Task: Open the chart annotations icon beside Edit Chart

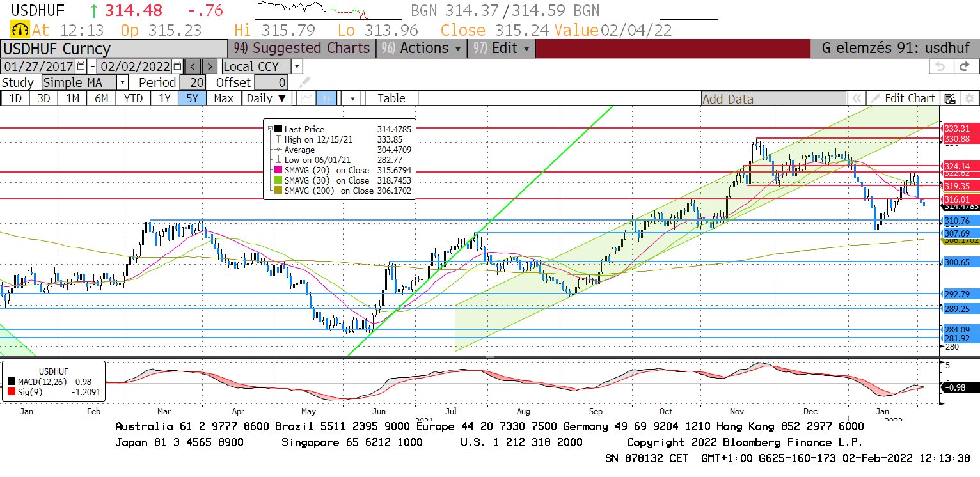Action: click(950, 98)
